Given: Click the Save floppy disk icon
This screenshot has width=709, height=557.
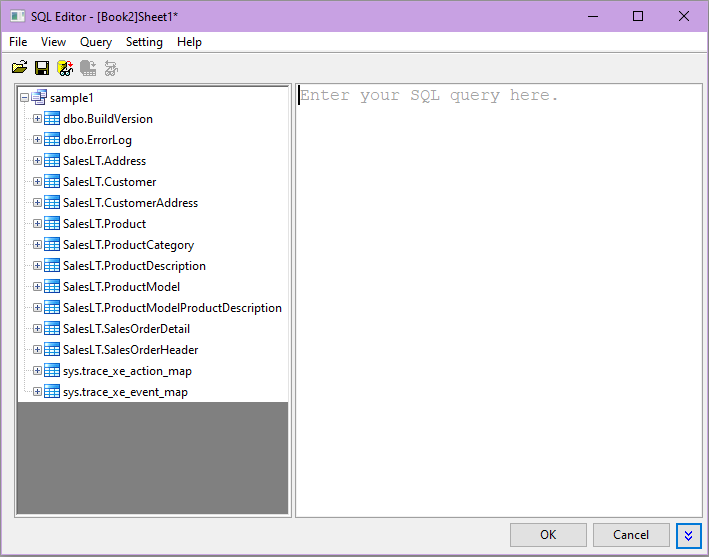Looking at the screenshot, I should click(x=42, y=68).
